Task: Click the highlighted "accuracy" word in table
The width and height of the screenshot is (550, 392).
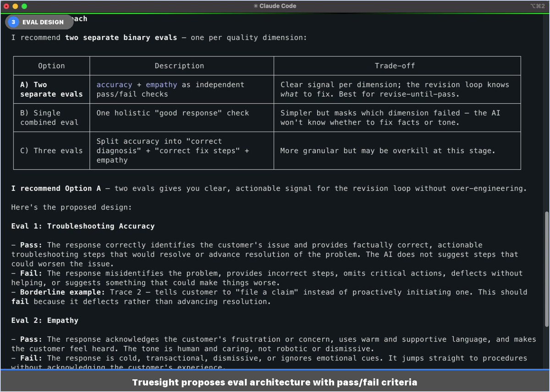Action: click(114, 85)
